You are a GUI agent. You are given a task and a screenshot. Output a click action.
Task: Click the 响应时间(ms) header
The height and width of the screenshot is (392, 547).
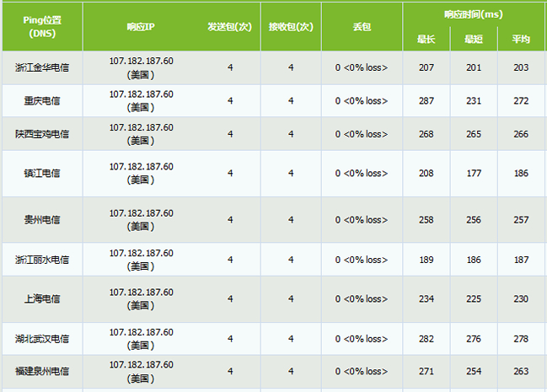coord(473,14)
